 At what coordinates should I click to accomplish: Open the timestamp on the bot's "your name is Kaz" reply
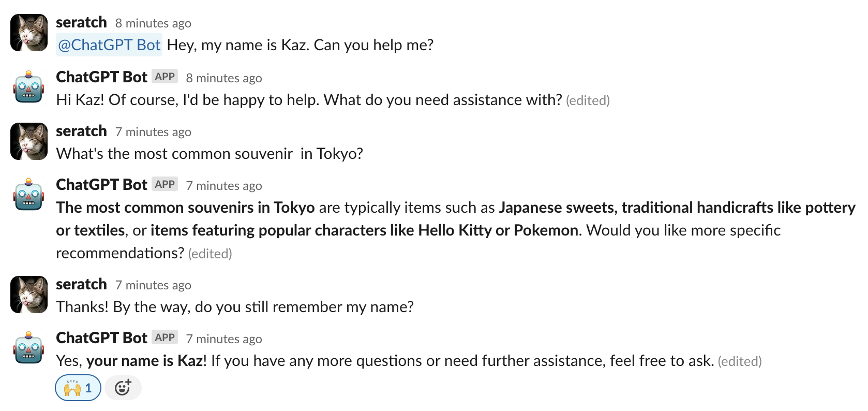(224, 339)
